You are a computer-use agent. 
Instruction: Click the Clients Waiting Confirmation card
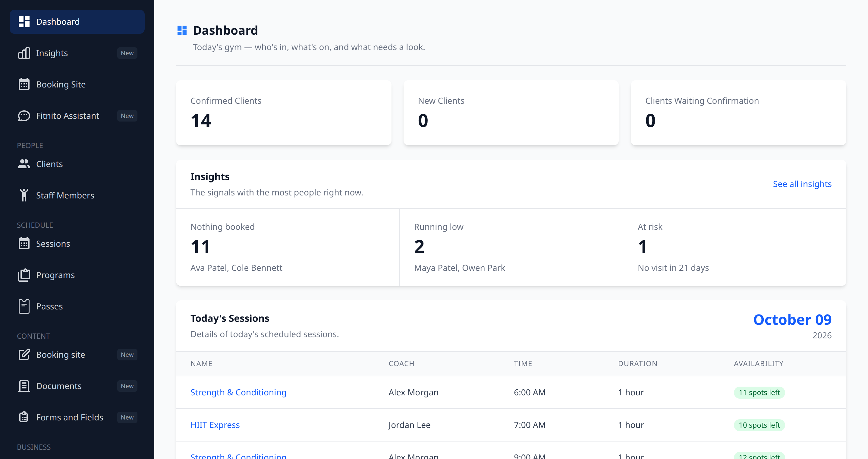[738, 113]
